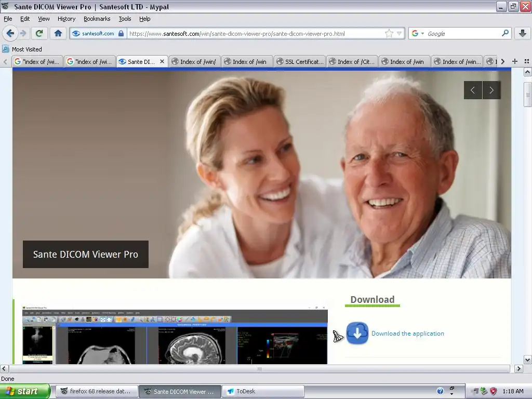
Task: Switch to "firefox 68 release dat..." taskbar window
Action: [x=97, y=391]
